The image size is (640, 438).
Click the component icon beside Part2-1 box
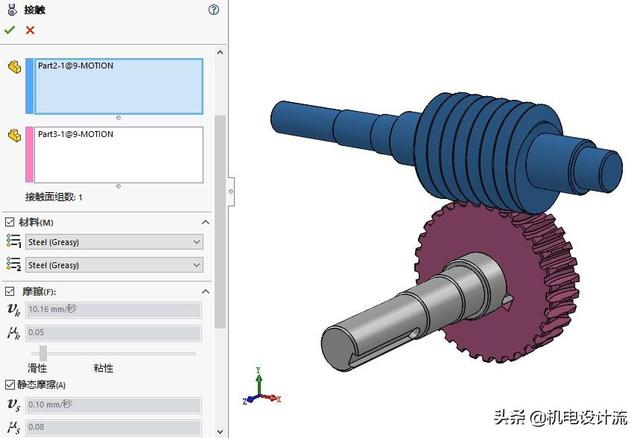15,67
